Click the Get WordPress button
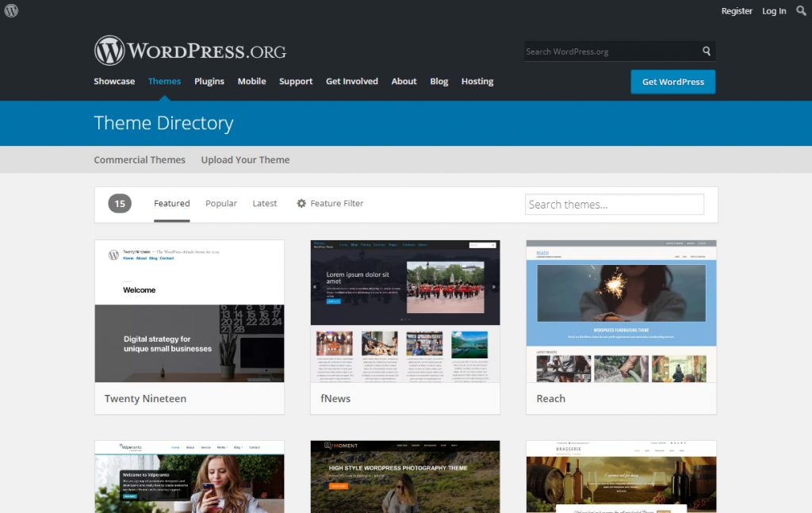The height and width of the screenshot is (513, 812). [672, 81]
